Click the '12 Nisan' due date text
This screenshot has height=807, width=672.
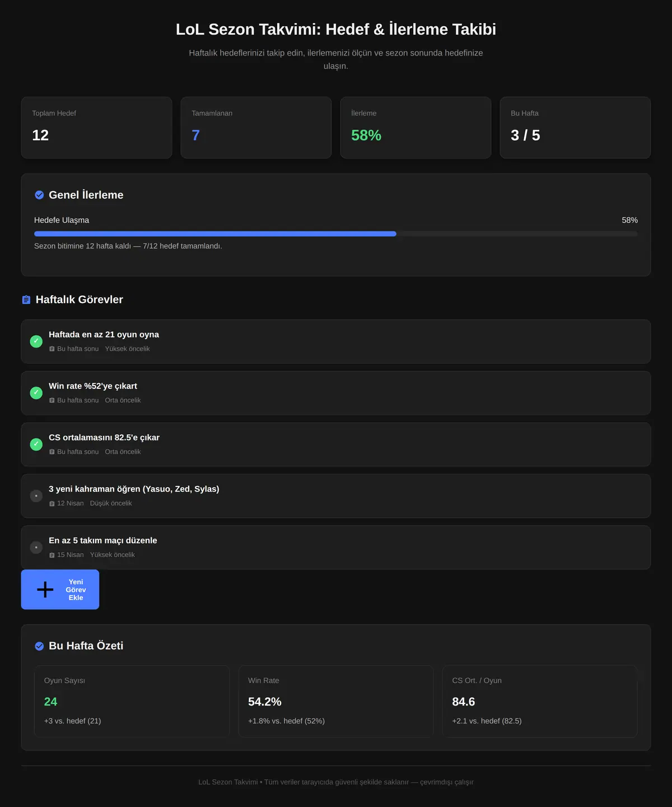pyautogui.click(x=71, y=503)
